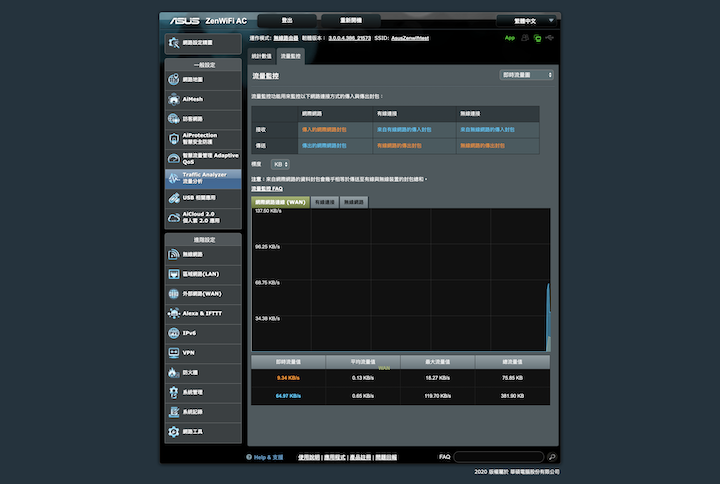Open the Traffic Monitor FAQ link
Screen dimensions: 720x484
coord(267,189)
